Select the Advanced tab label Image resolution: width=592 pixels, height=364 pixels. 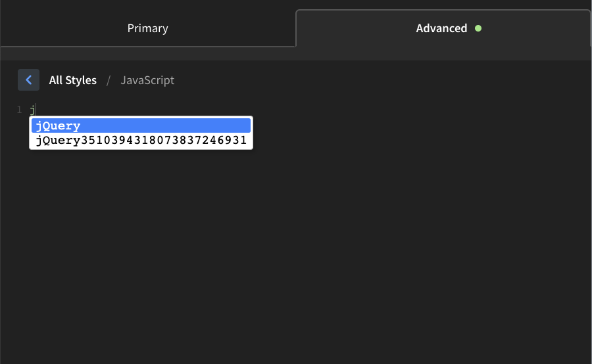click(x=441, y=28)
